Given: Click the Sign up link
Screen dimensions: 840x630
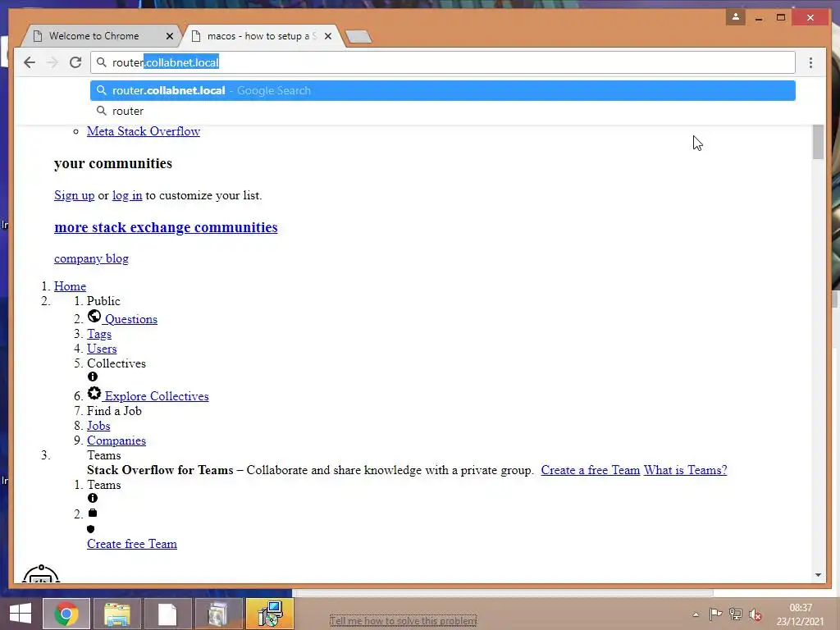Looking at the screenshot, I should [75, 195].
